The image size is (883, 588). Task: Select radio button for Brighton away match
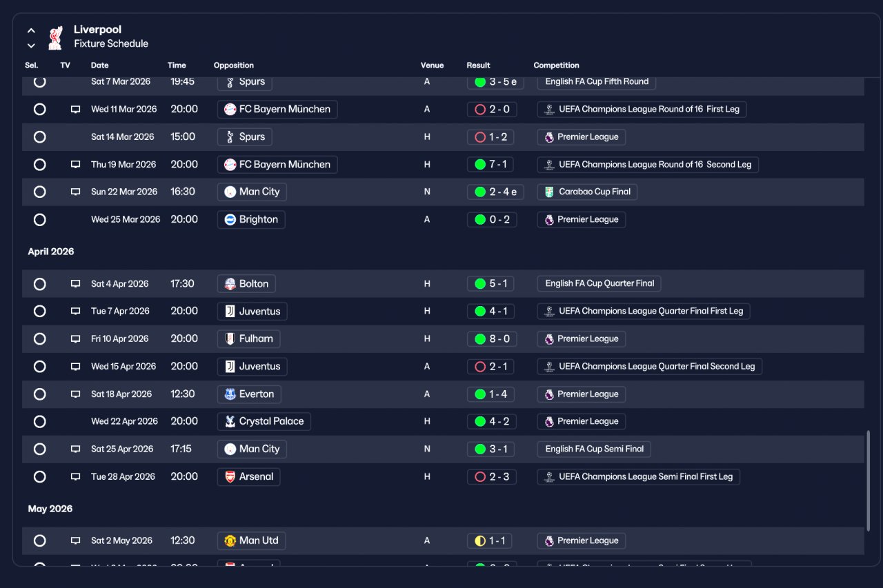(x=40, y=220)
